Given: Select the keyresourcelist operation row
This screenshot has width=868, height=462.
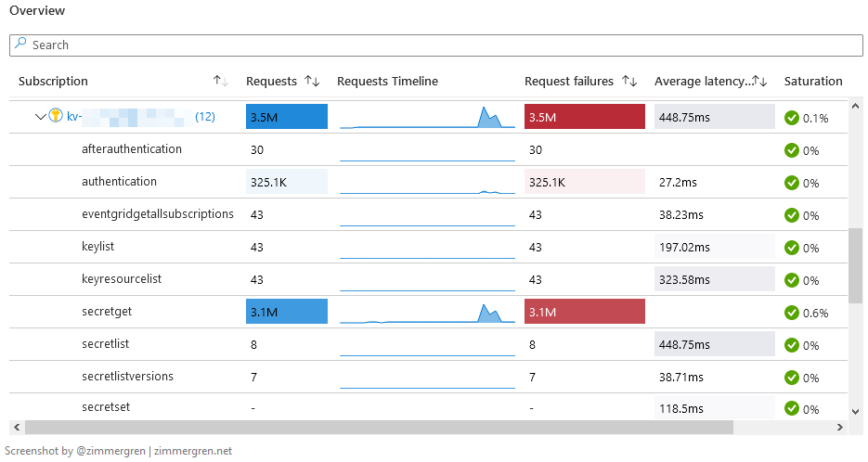Looking at the screenshot, I should [121, 279].
